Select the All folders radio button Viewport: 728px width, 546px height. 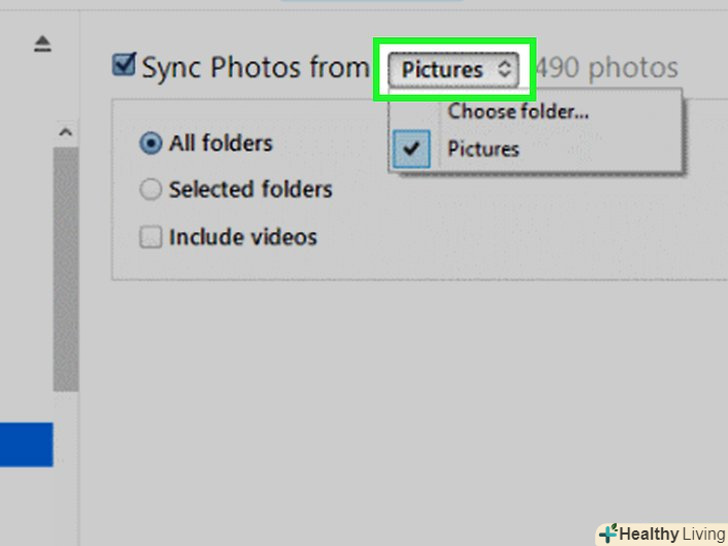151,143
